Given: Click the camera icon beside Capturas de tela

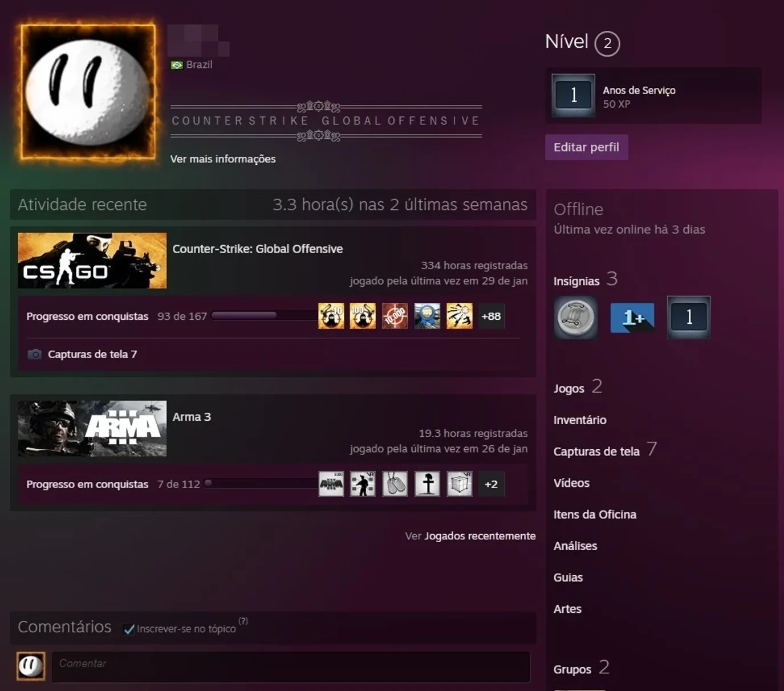Looking at the screenshot, I should (x=34, y=354).
